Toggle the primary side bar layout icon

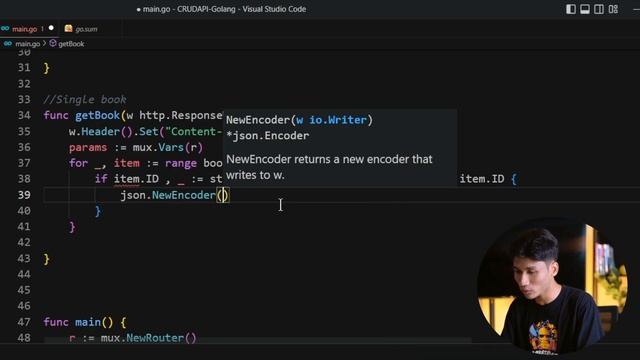coord(571,9)
